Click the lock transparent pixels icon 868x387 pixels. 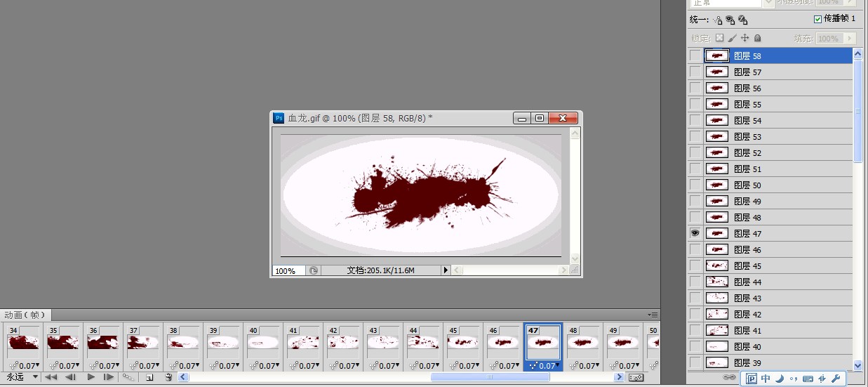click(719, 38)
